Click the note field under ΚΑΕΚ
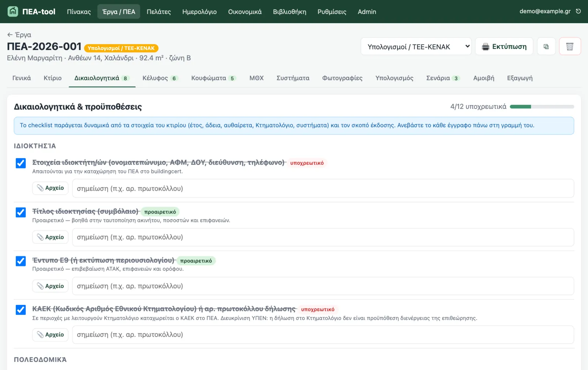Image resolution: width=588 pixels, height=370 pixels. 323,335
